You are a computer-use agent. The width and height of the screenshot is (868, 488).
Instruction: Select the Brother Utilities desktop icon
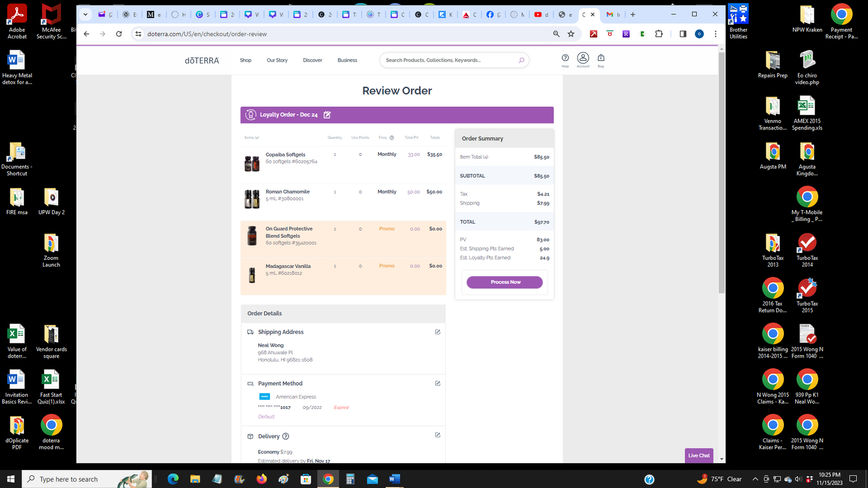click(738, 22)
